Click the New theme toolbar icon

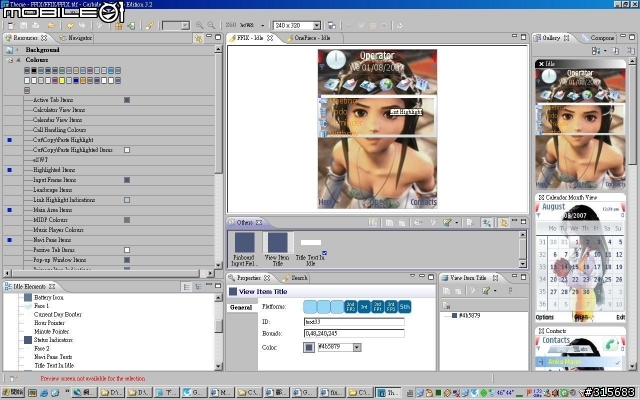pyautogui.click(x=11, y=26)
